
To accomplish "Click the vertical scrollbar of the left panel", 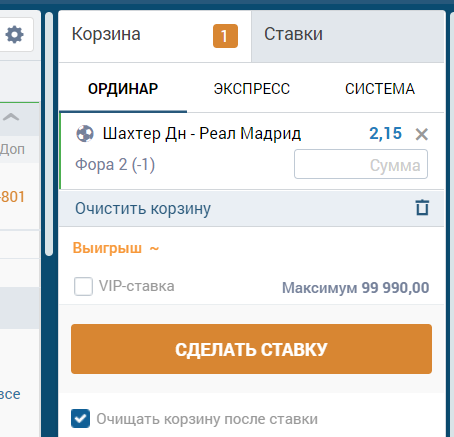I will (49, 134).
